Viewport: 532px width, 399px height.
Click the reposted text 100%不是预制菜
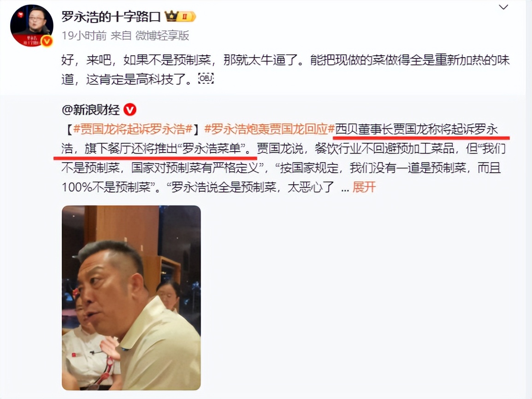coord(106,187)
